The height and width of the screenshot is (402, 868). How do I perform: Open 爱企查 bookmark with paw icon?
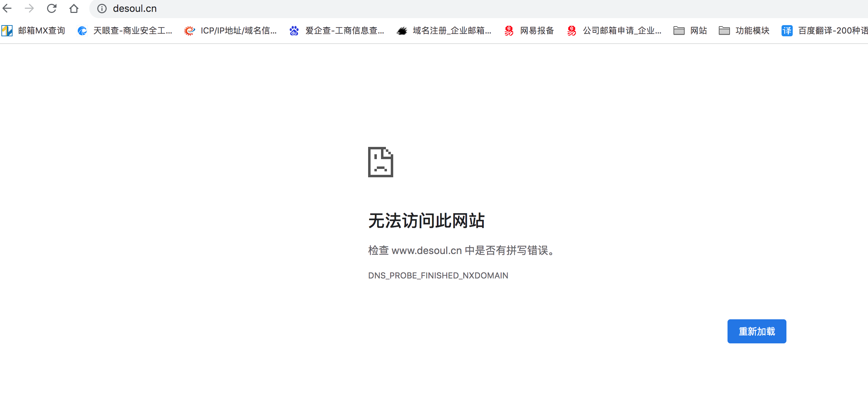click(337, 31)
